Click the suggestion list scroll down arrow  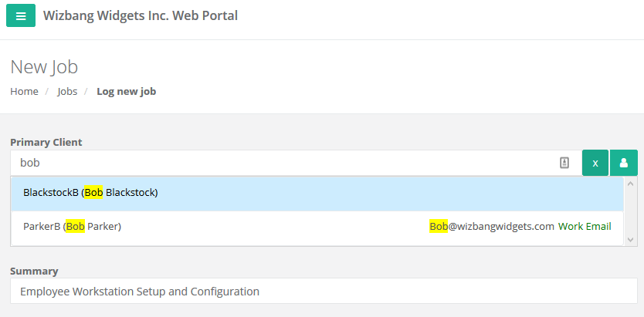[631, 240]
